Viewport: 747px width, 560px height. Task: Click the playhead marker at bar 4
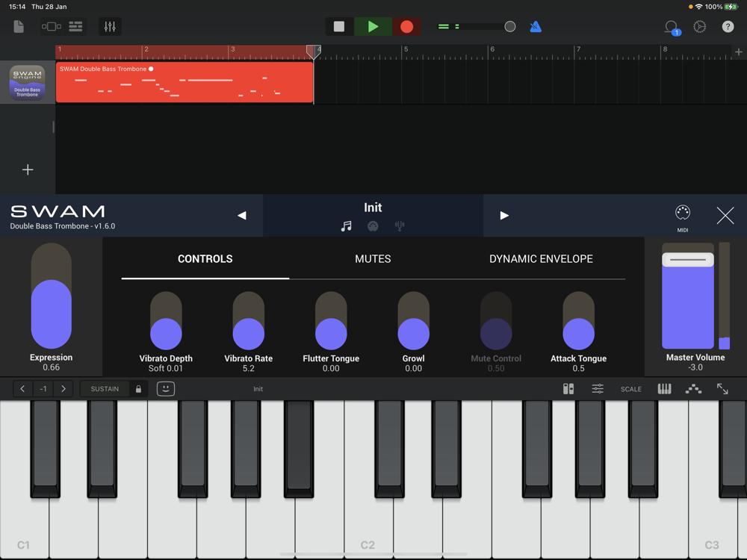point(313,52)
